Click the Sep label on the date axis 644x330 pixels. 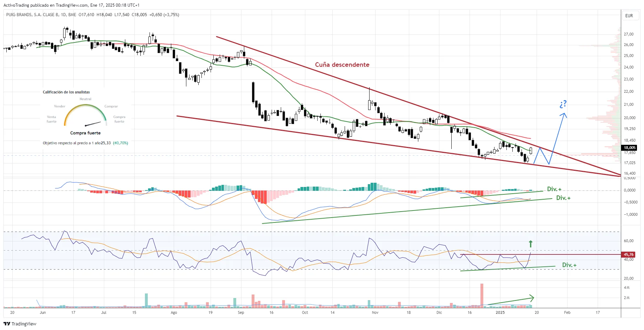241,312
